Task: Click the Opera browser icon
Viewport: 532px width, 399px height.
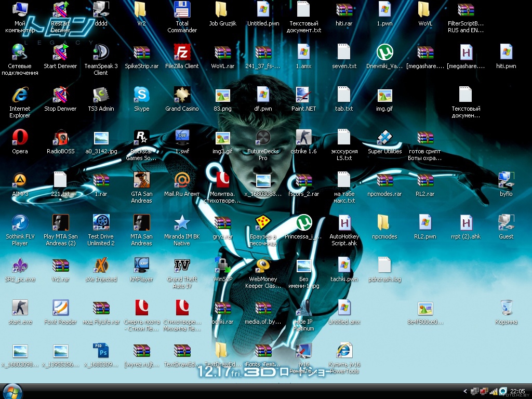Action: [x=20, y=137]
